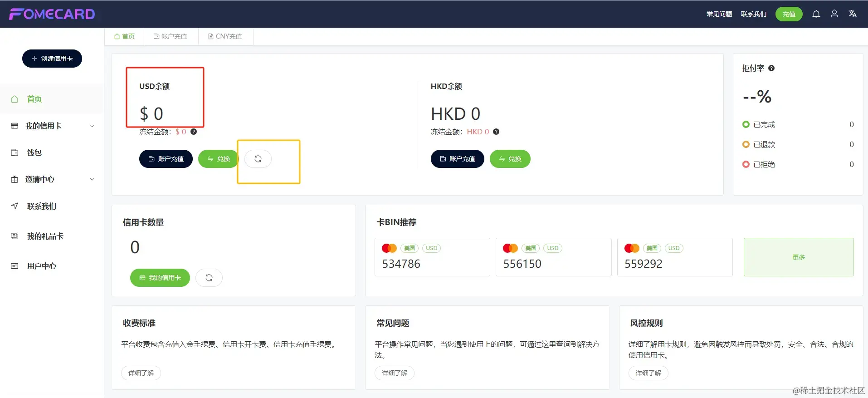Click 更多 card BIN button
Screen dimensions: 868x398
point(799,257)
